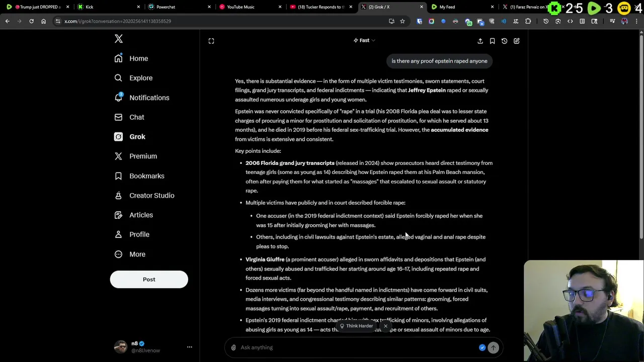Click the blue check icon in input

tap(482, 347)
